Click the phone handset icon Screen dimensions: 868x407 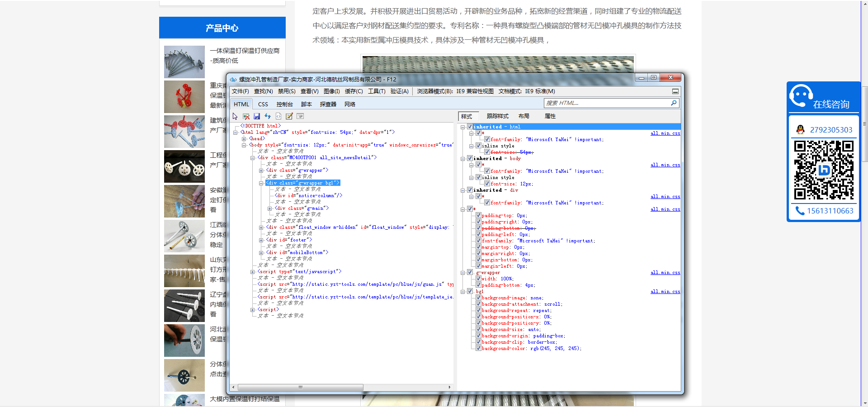point(800,211)
